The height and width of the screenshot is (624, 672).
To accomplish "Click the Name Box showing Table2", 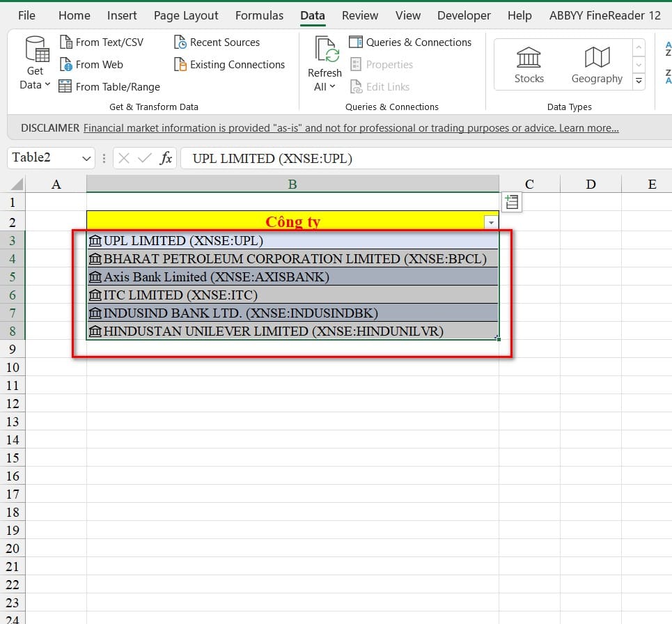I will (x=44, y=157).
